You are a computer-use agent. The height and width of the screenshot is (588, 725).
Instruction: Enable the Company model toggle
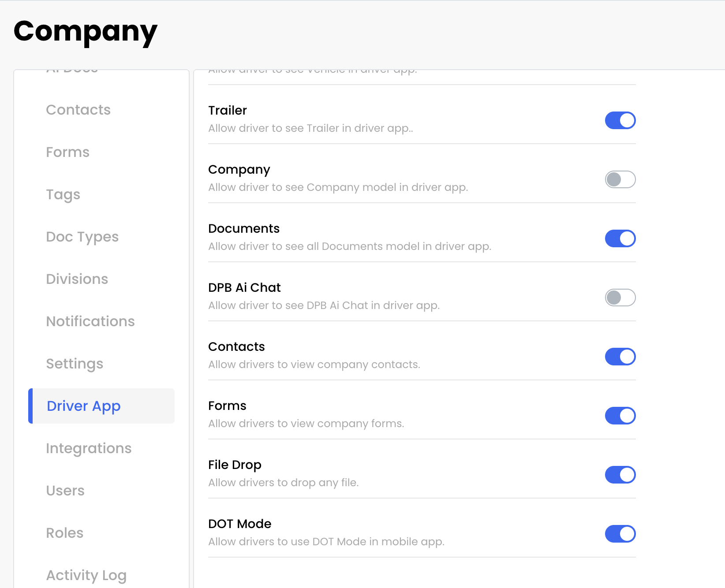620,179
